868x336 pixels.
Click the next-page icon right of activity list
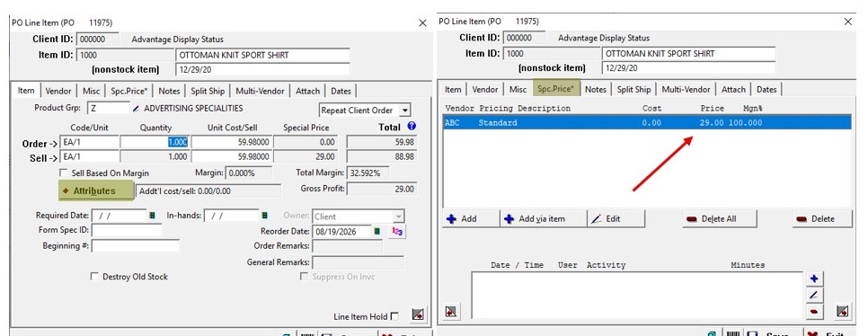click(843, 312)
